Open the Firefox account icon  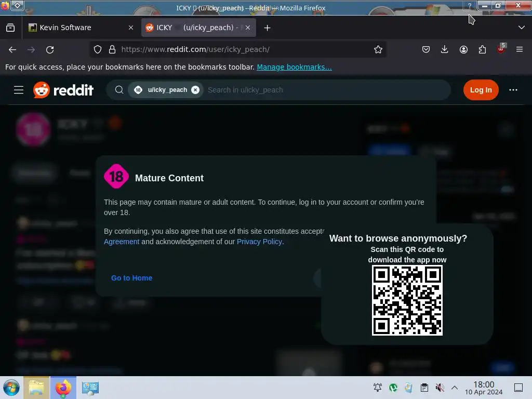coord(463,49)
